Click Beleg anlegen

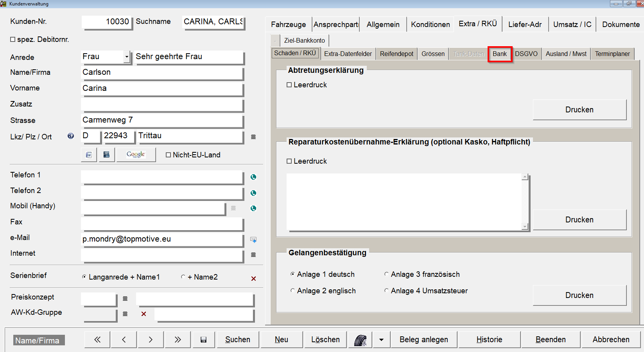[424, 339]
